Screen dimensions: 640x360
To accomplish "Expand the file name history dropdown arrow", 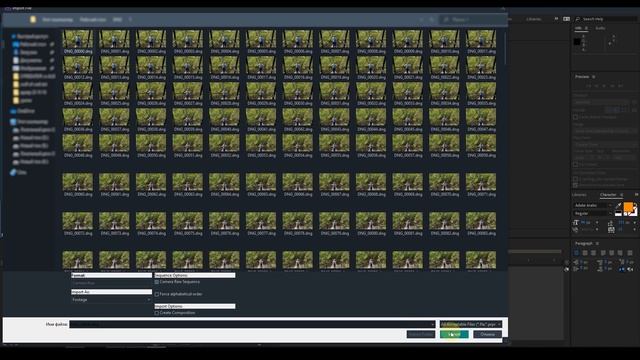I will point(432,324).
